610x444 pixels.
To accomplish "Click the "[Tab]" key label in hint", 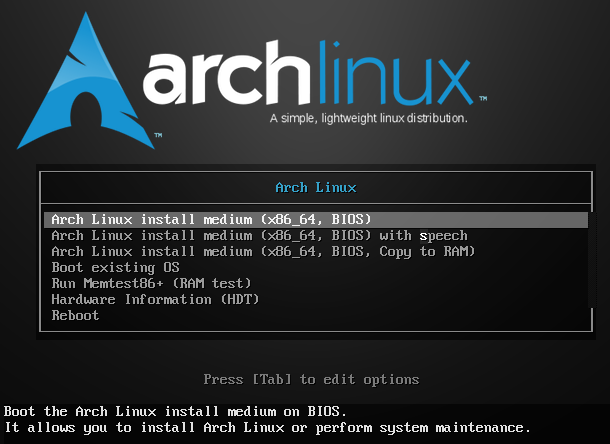I will coord(272,380).
